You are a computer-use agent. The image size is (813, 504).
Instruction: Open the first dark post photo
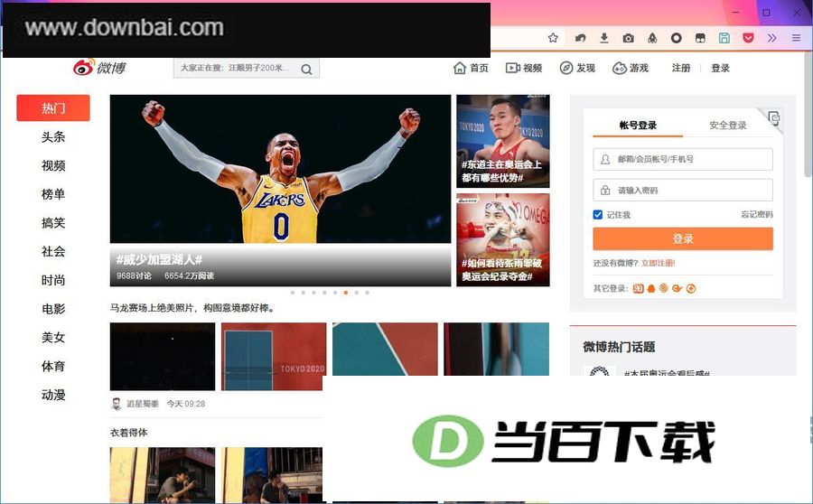[163, 357]
